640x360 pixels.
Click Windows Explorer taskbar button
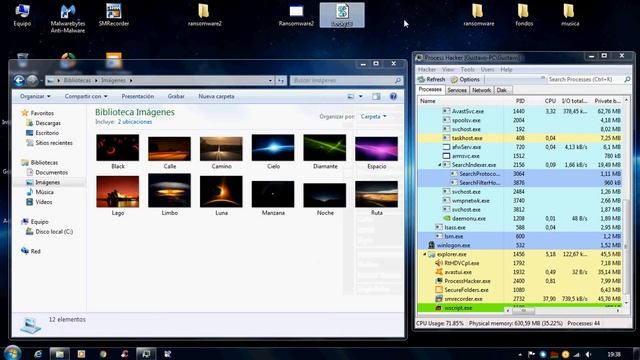coord(60,354)
